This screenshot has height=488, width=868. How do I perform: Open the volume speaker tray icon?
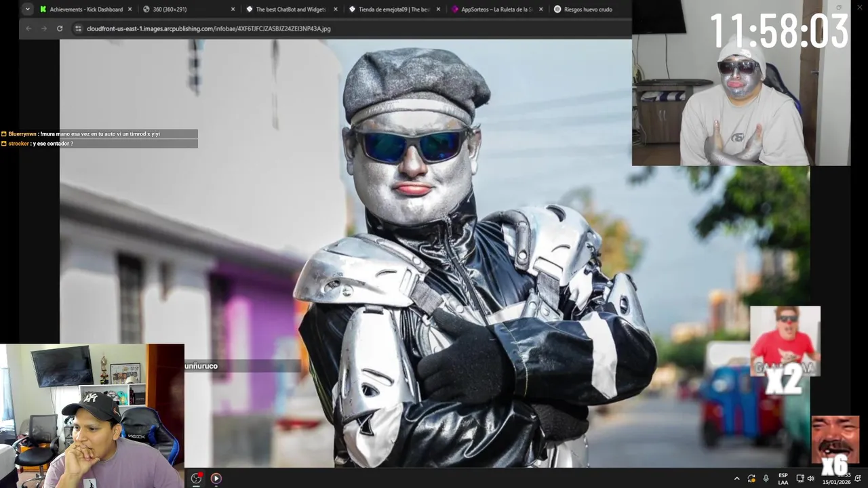pyautogui.click(x=810, y=479)
